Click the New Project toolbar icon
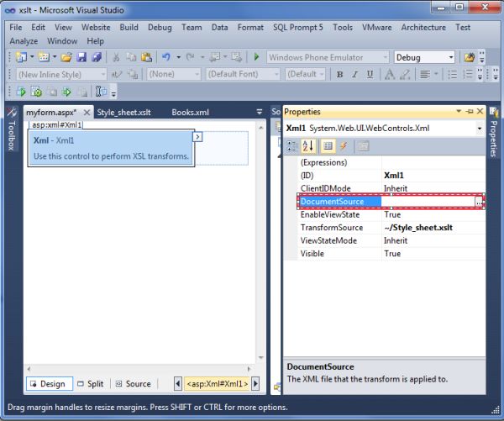 coord(21,57)
